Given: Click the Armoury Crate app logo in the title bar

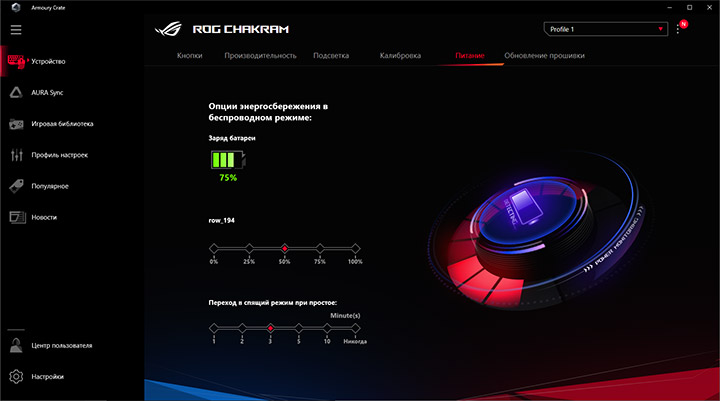Looking at the screenshot, I should coord(16,7).
